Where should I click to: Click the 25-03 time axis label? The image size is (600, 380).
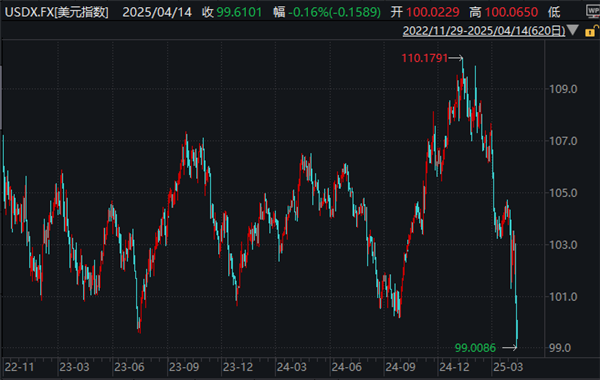(508, 367)
